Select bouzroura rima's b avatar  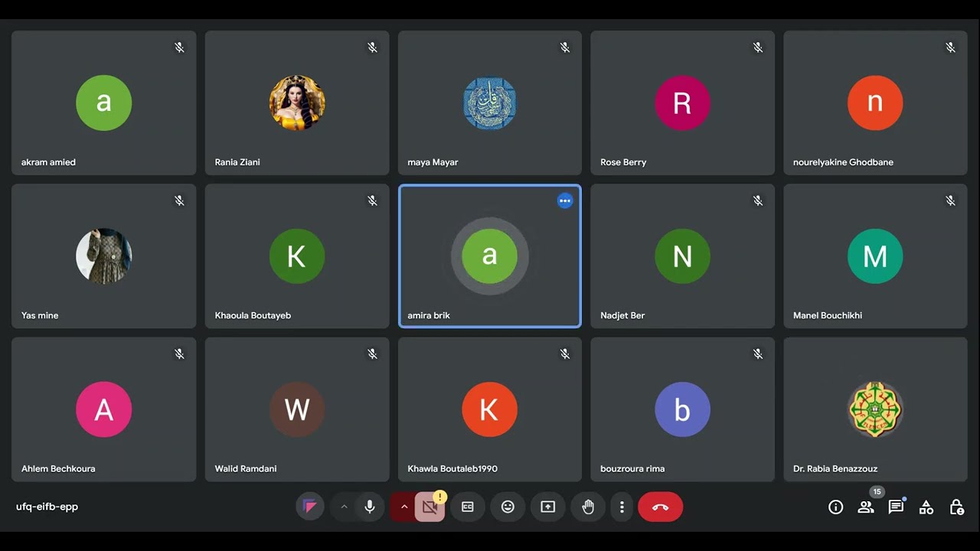(x=682, y=409)
